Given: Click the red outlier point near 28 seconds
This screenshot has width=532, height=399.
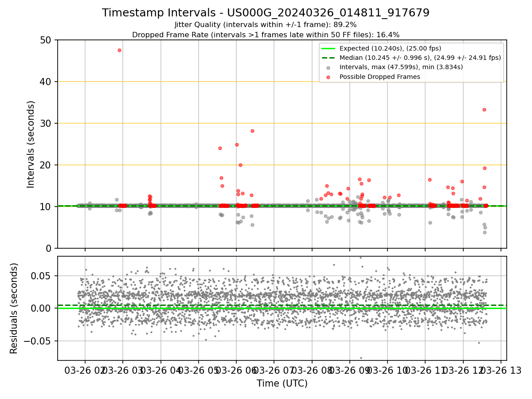Looking at the screenshot, I should [x=252, y=131].
